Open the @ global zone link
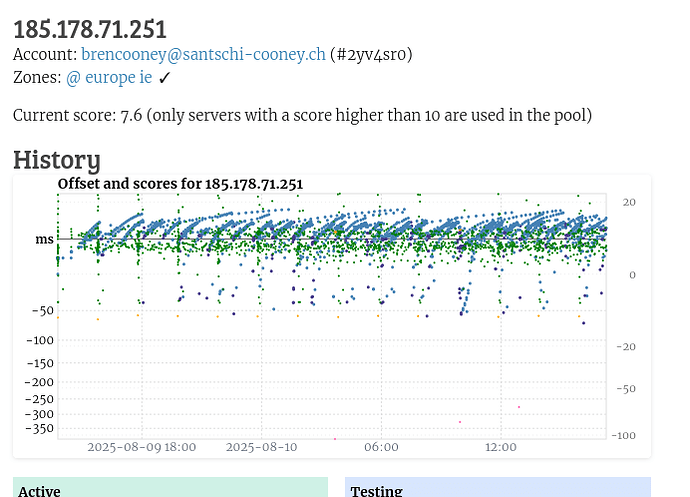Viewport: 690px width, 497px height. [x=73, y=78]
